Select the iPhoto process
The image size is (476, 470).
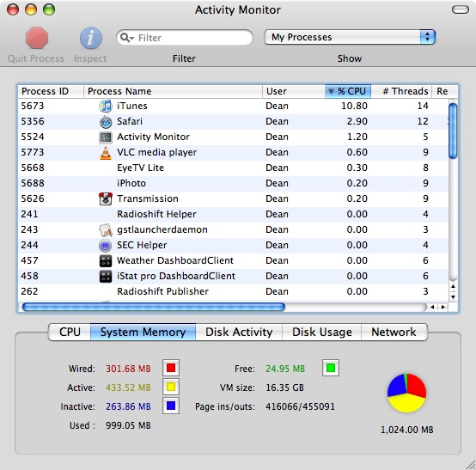tap(131, 183)
